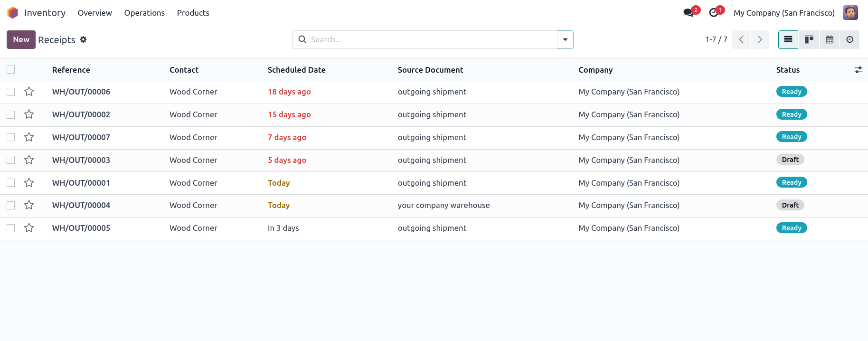868x341 pixels.
Task: Open the Products menu
Action: point(193,13)
